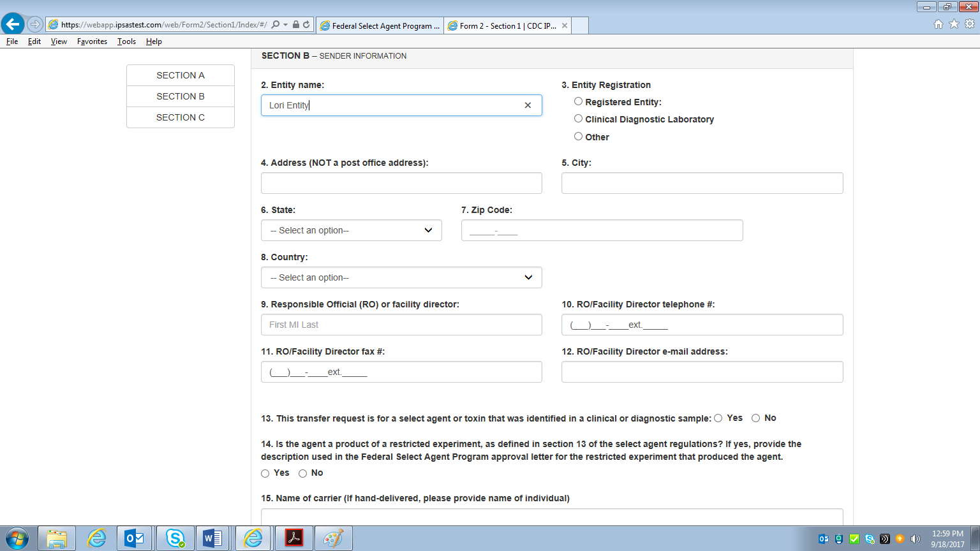
Task: Jump to SECTION C in sidebar
Action: [181, 117]
